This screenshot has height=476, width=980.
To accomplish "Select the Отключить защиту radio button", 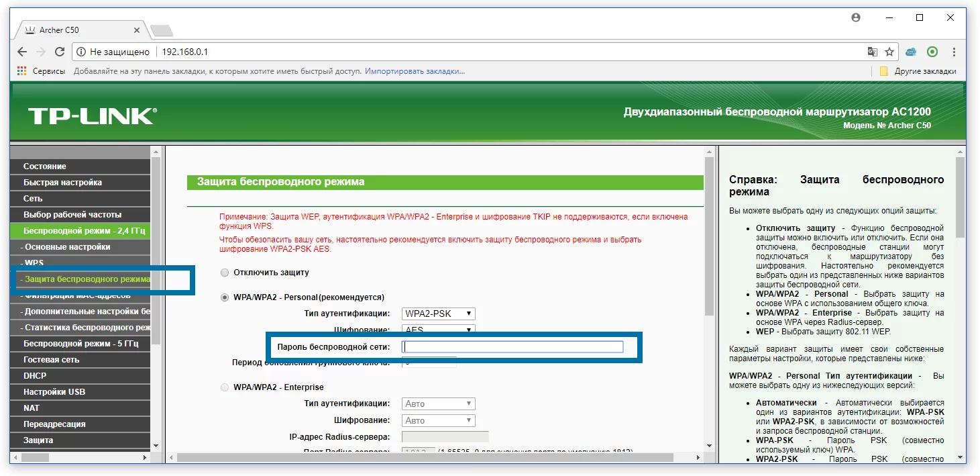I will [x=225, y=273].
